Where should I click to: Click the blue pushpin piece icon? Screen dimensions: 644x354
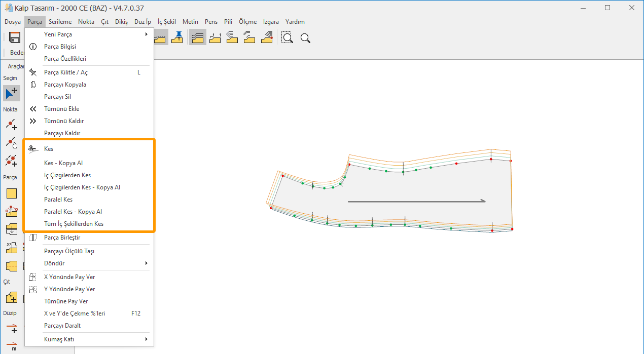click(177, 37)
